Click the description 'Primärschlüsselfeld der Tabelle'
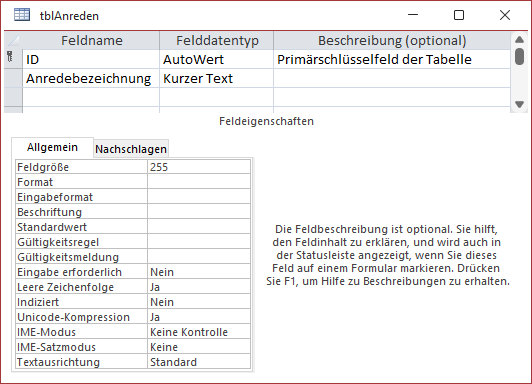This screenshot has width=532, height=384. (x=374, y=60)
